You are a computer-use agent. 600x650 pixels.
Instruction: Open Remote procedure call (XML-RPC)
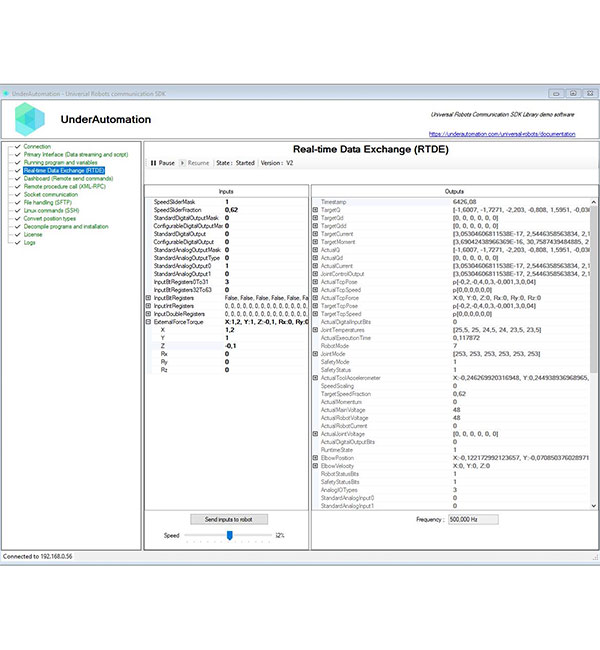(64, 187)
